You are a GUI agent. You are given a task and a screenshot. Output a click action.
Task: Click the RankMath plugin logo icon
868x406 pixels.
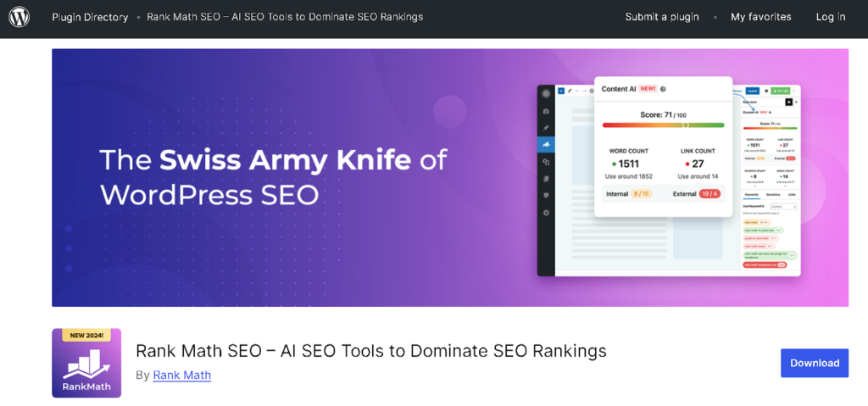(x=86, y=363)
